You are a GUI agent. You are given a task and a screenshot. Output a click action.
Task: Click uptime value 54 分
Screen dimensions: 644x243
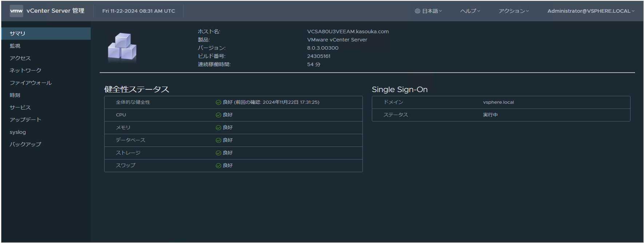314,64
